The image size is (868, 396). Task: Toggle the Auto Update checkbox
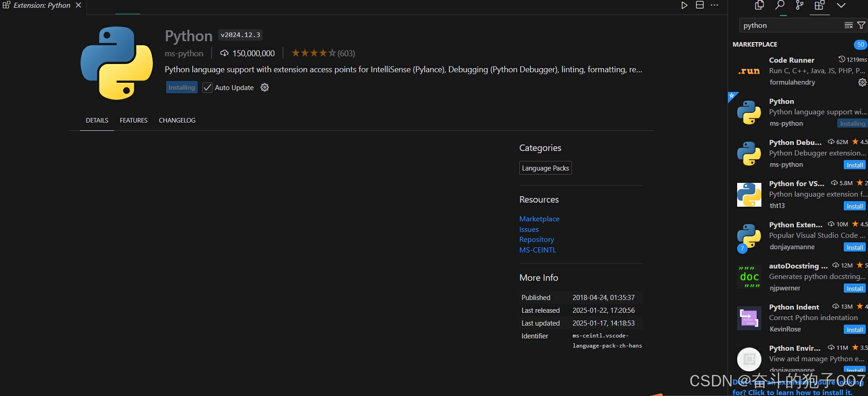click(207, 87)
